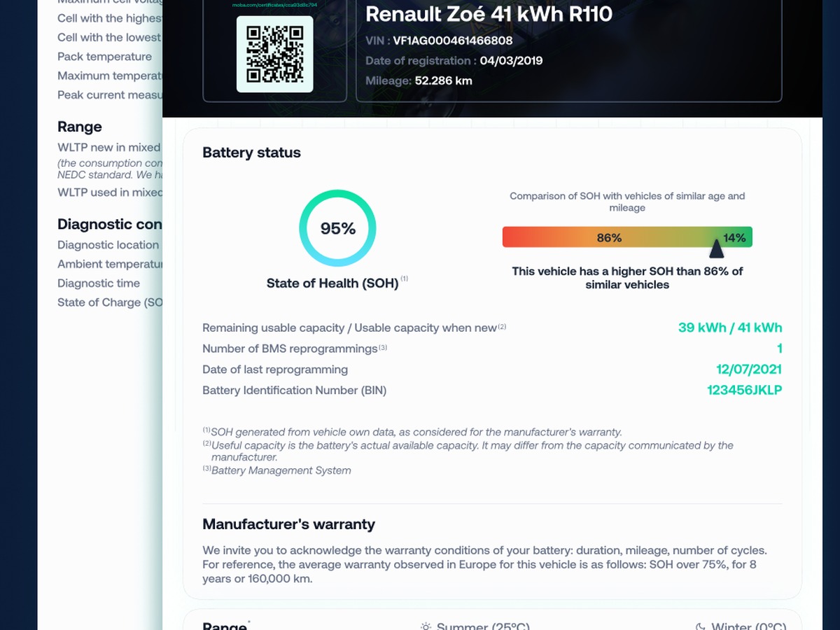Click the green 14% end of the comparison bar
Image resolution: width=840 pixels, height=630 pixels.
735,238
